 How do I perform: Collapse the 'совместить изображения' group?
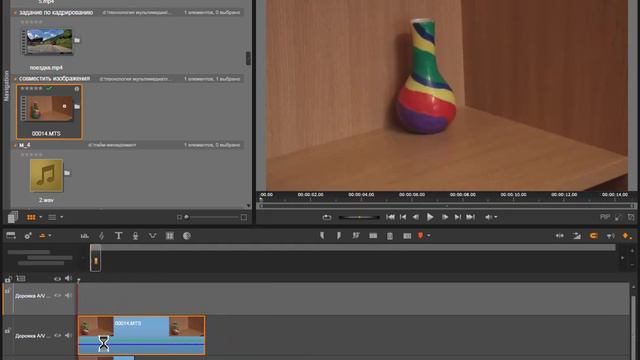(16, 78)
